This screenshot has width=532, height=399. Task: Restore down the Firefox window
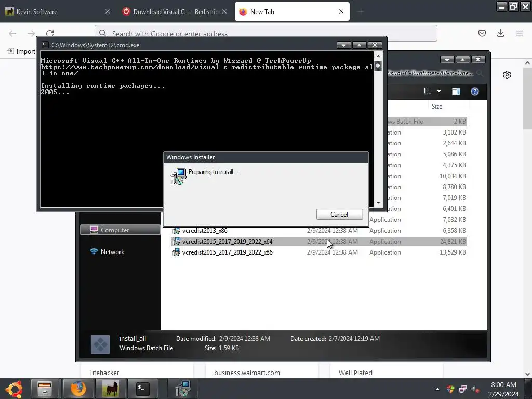513,6
